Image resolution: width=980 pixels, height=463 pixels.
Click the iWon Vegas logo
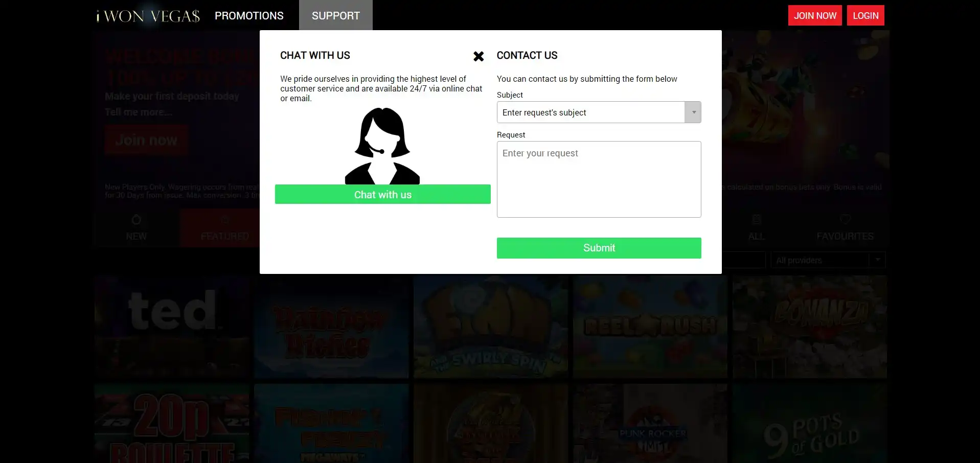[148, 16]
